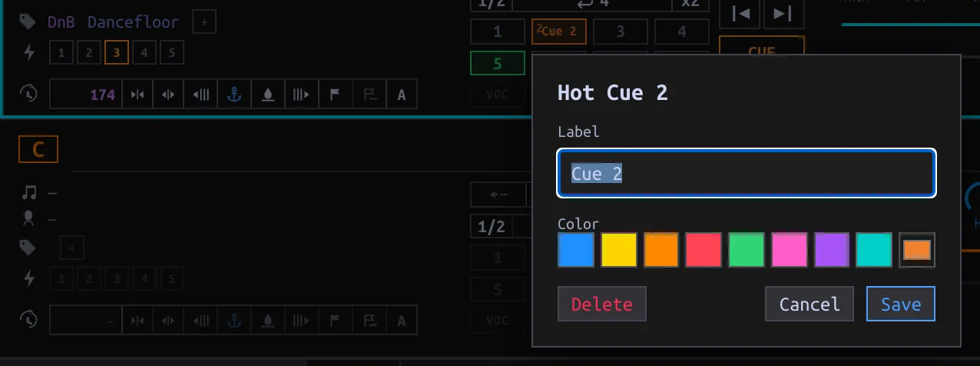Click the artist person icon on deck C
The width and height of the screenshot is (980, 366).
click(x=29, y=220)
